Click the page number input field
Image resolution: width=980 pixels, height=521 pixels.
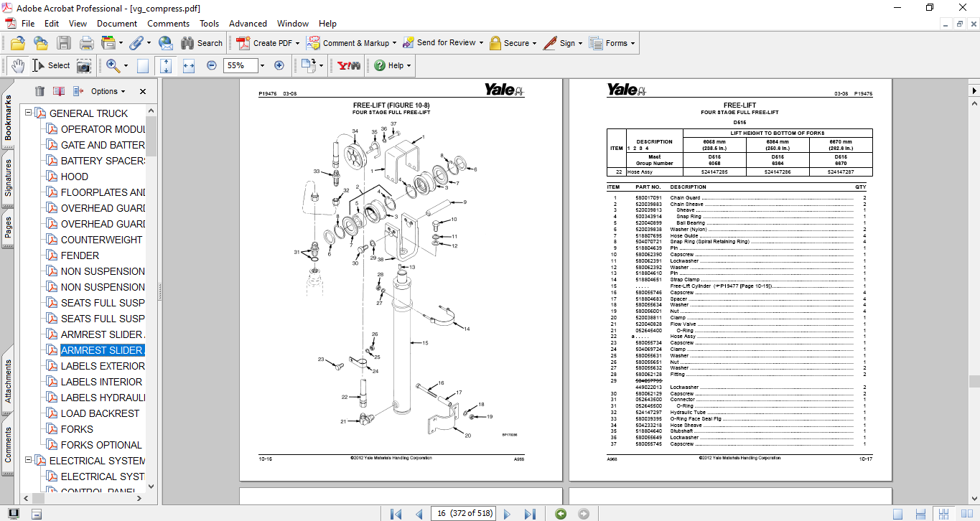tap(462, 514)
